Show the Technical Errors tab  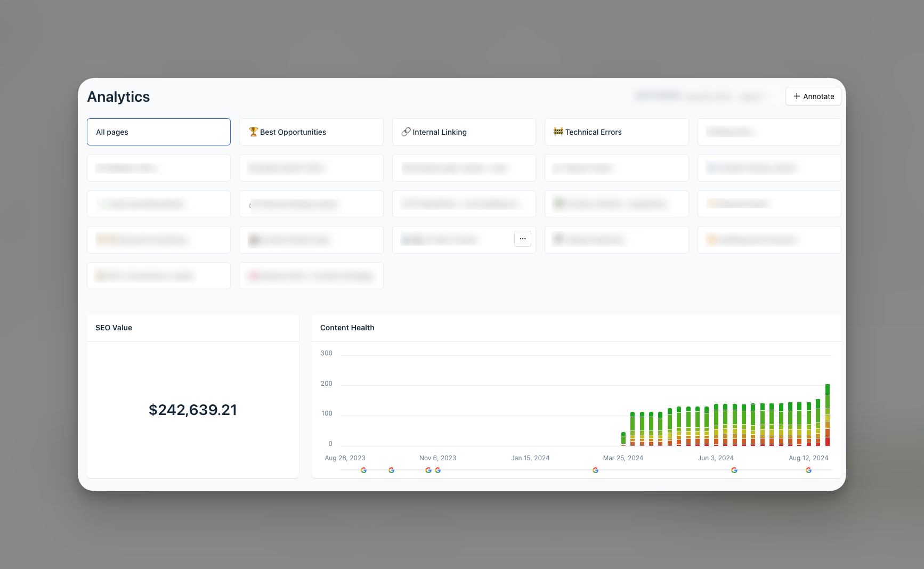pyautogui.click(x=617, y=132)
